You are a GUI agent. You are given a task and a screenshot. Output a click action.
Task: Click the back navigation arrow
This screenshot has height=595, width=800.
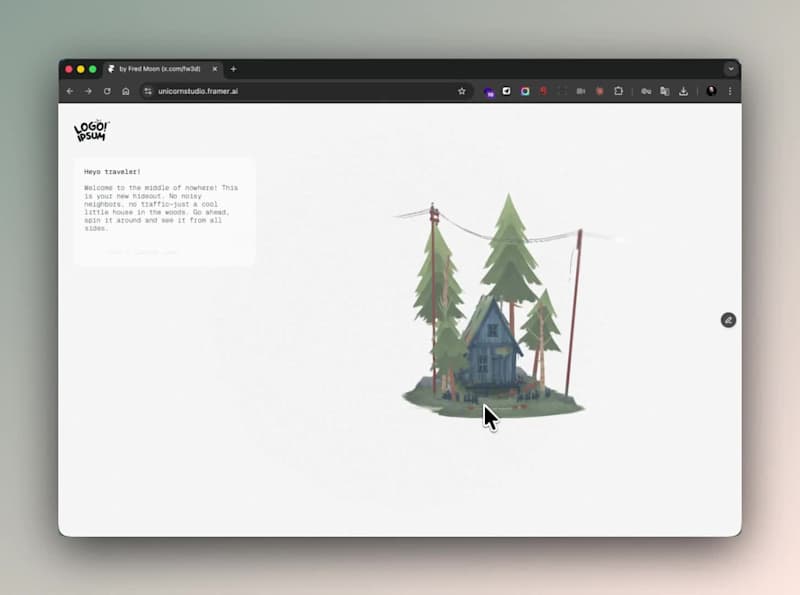click(69, 90)
